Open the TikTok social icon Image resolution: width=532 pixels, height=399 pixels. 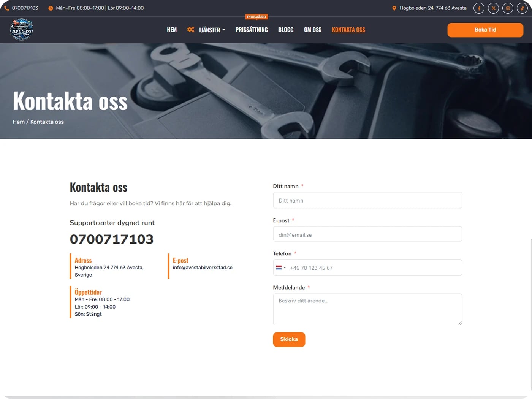pos(522,8)
